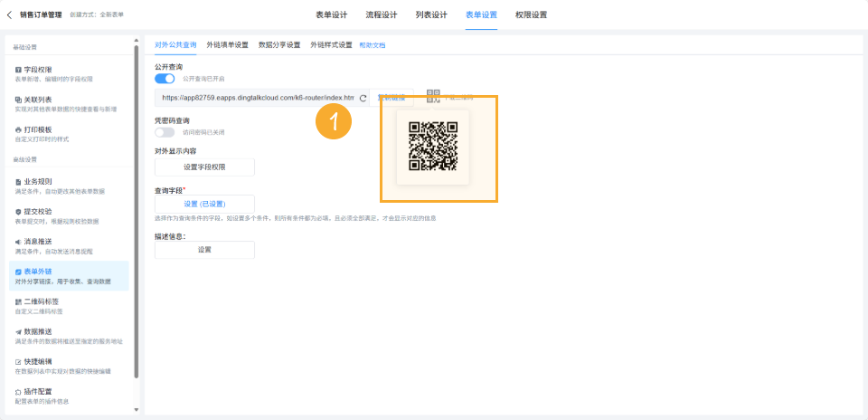Click 设置字段权限 button
Screen dimensions: 868x420
(205, 167)
